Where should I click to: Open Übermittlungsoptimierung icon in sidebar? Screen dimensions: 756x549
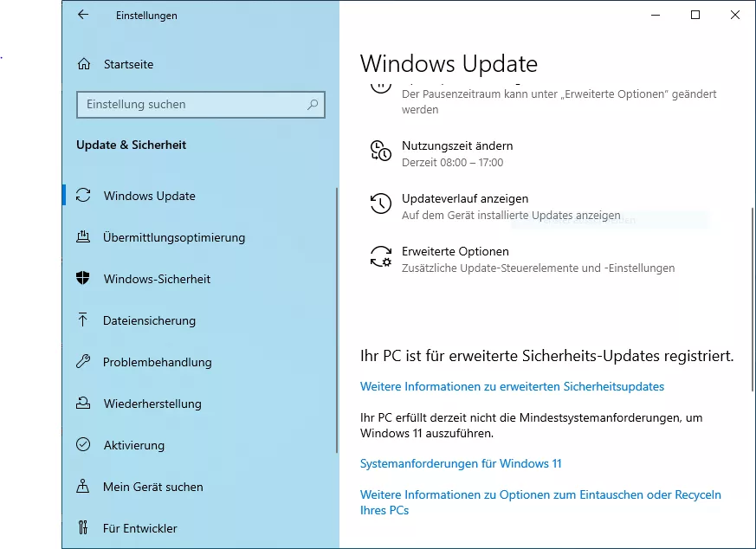click(83, 236)
